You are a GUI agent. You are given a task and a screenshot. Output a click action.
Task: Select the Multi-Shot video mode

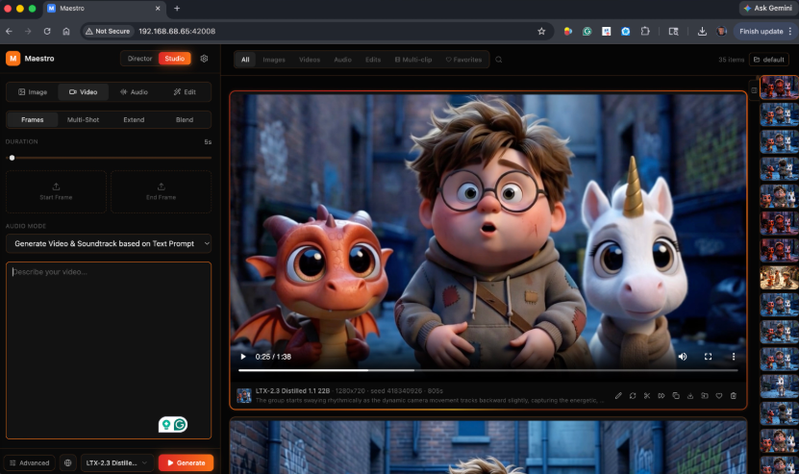[83, 120]
